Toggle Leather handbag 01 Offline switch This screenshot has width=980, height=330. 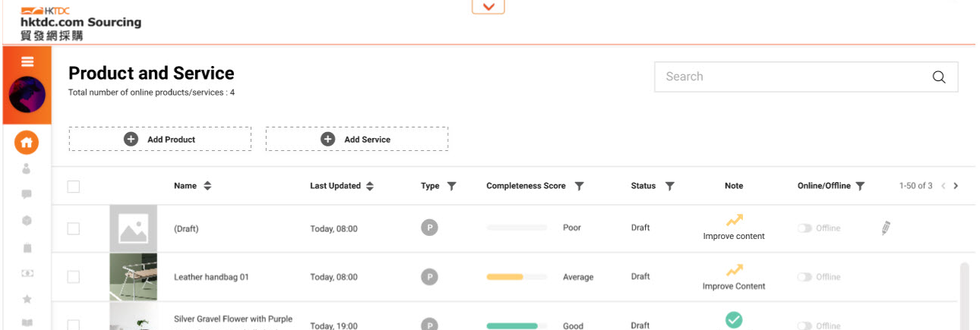point(805,277)
